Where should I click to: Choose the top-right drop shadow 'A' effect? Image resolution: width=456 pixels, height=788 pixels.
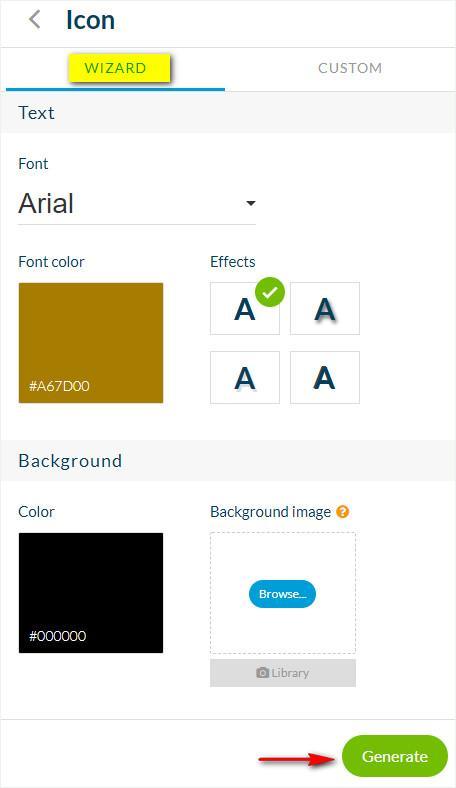click(325, 309)
